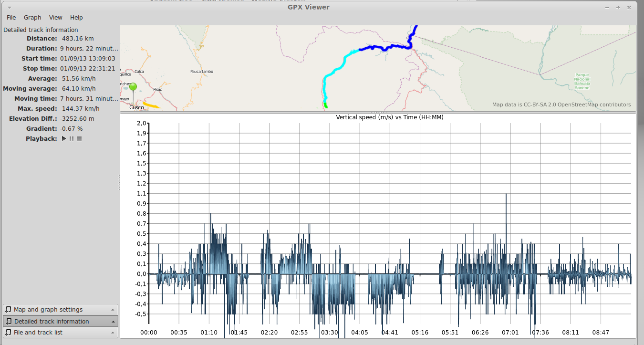Click the vertical speed peak near 07:01
Image resolution: width=644 pixels, height=345 pixels.
(x=506, y=195)
